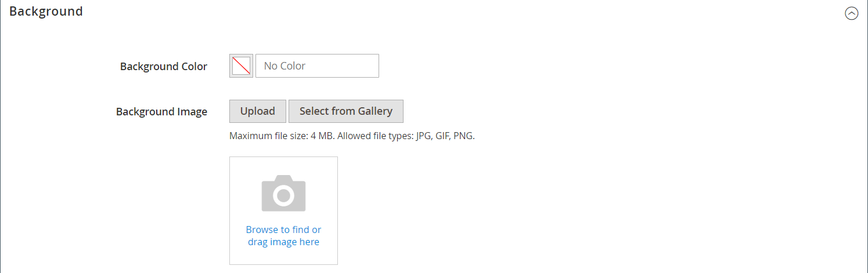This screenshot has height=273, width=868.
Task: Open the Background Color swatch picker
Action: coord(241,66)
